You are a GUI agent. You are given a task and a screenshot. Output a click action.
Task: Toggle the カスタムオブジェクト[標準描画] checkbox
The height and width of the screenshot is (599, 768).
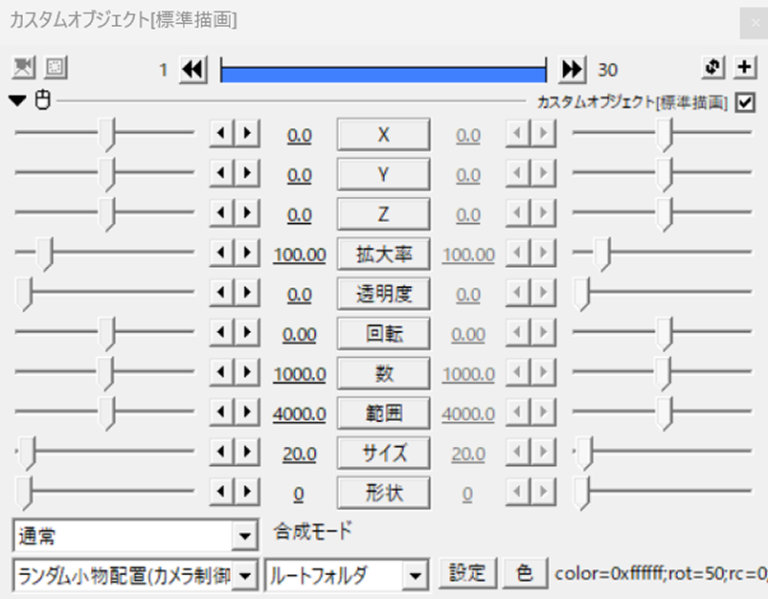(744, 102)
